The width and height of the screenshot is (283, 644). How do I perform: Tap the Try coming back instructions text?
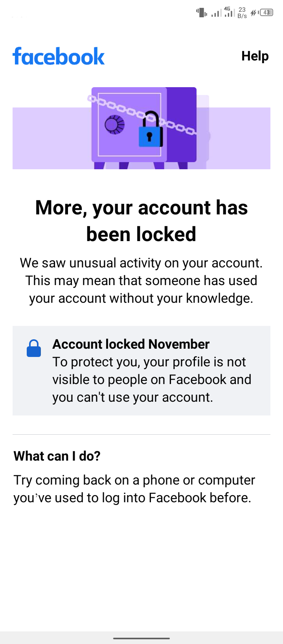pyautogui.click(x=134, y=489)
